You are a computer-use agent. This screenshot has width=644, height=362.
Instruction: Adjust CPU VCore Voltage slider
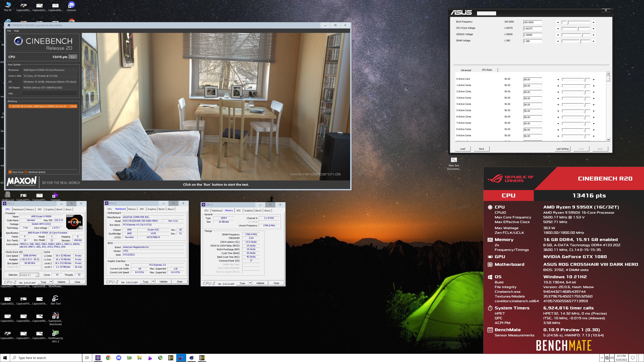(x=576, y=28)
